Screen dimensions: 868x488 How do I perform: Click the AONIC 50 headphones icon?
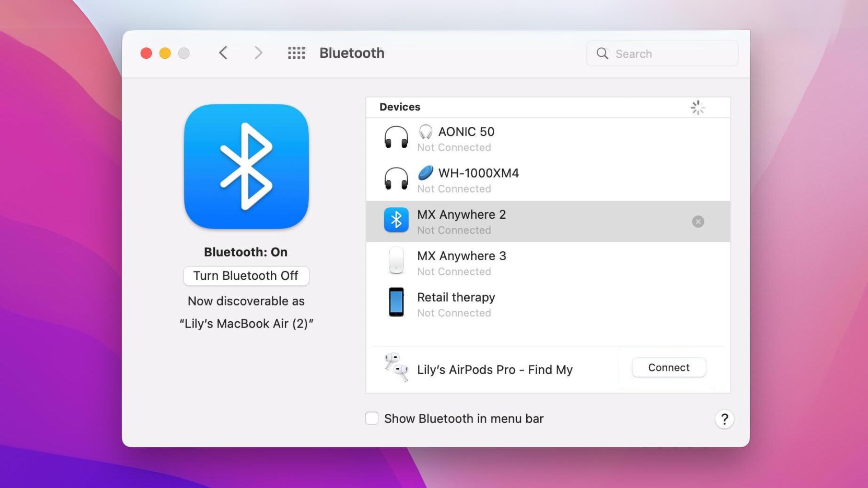[396, 137]
